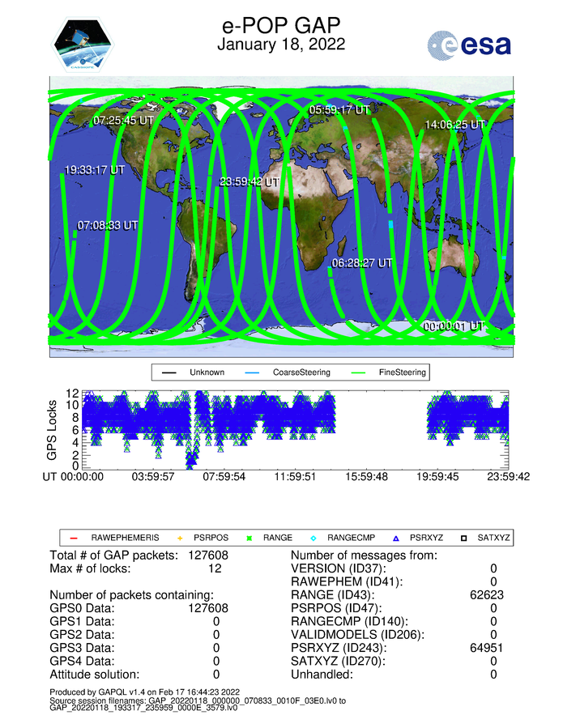
Task: Click the e-POP GAP title
Action: pos(281,25)
